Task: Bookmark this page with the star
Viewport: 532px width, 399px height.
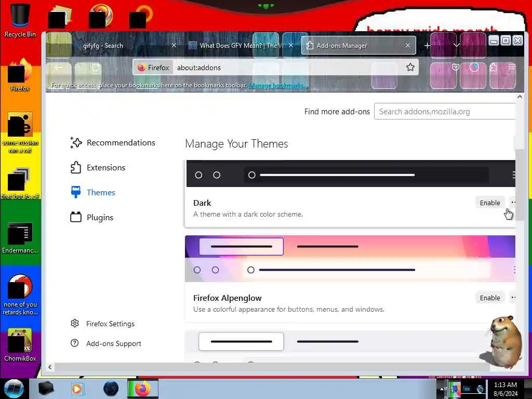Action: [x=410, y=68]
